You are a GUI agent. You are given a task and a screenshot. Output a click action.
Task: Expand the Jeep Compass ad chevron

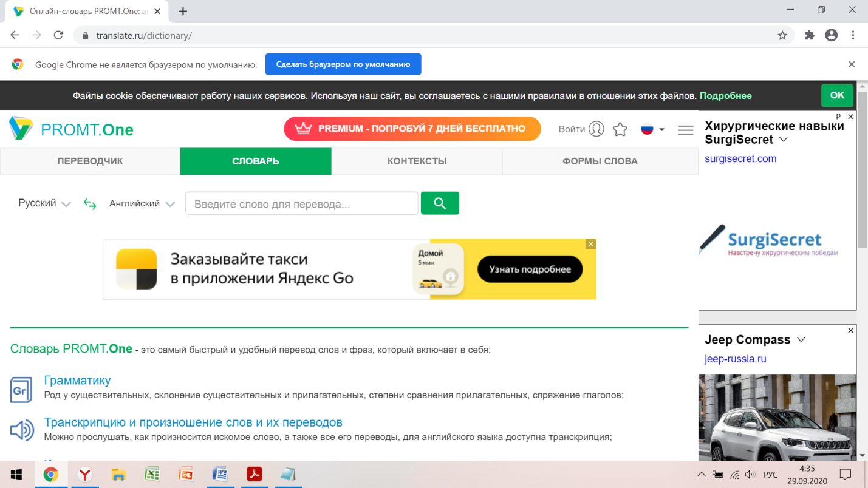coord(801,339)
